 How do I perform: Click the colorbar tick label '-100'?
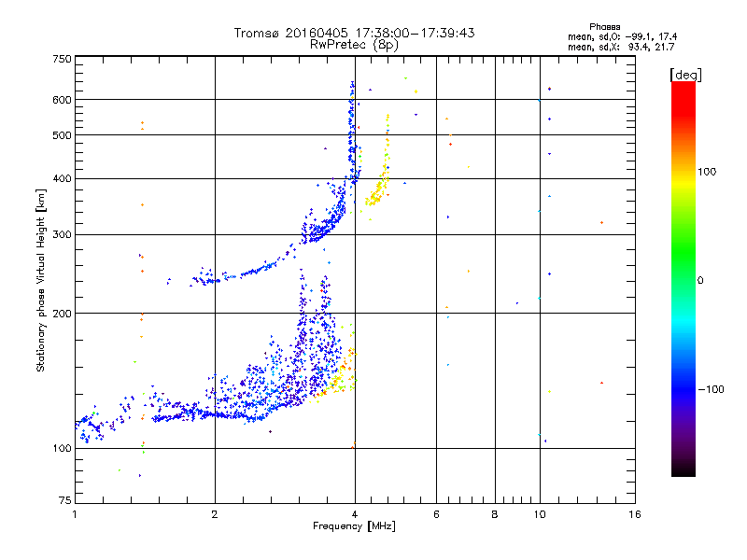coord(712,389)
